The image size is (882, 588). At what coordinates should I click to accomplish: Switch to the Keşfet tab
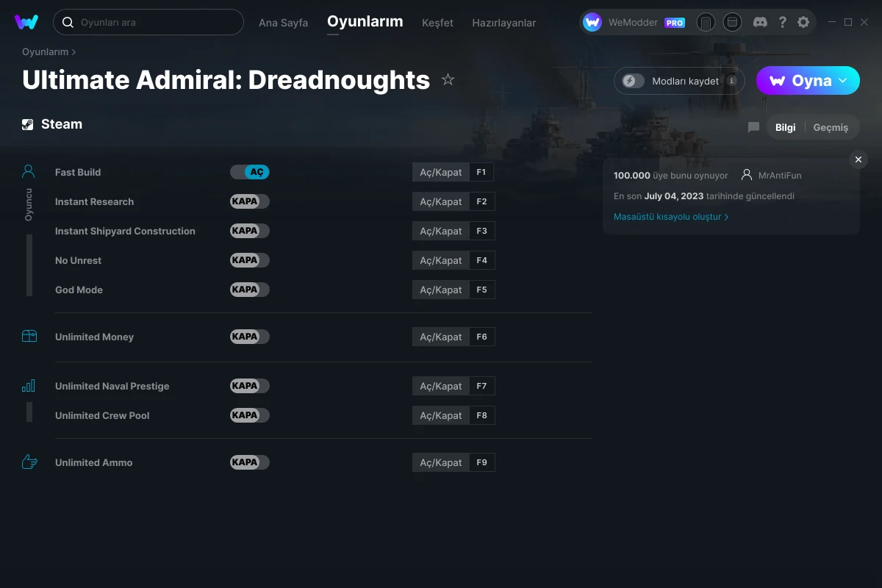(437, 23)
